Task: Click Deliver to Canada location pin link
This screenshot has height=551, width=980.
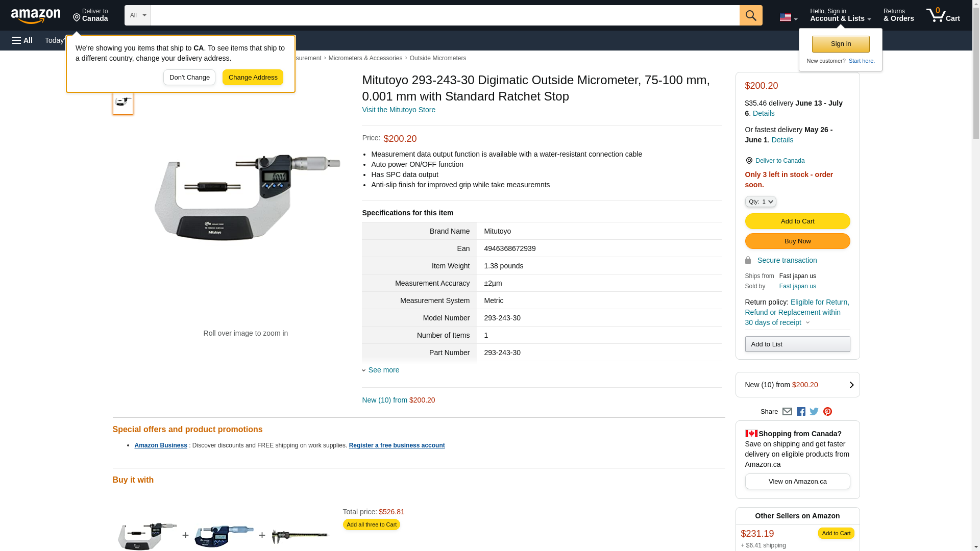Action: [775, 161]
